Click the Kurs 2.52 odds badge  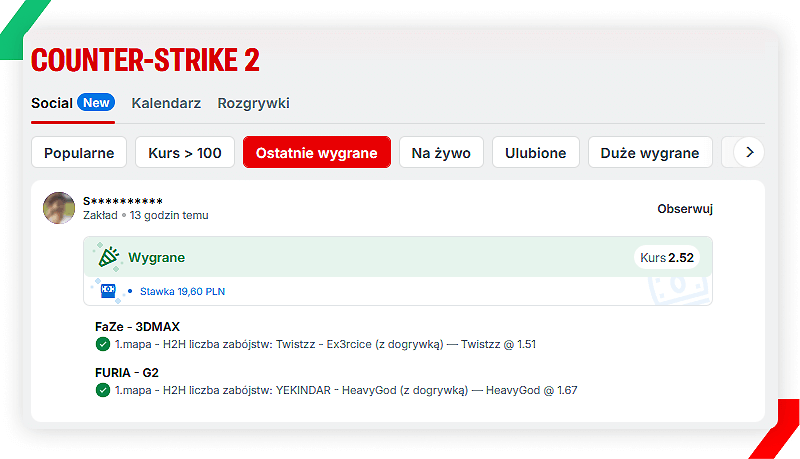tap(667, 258)
